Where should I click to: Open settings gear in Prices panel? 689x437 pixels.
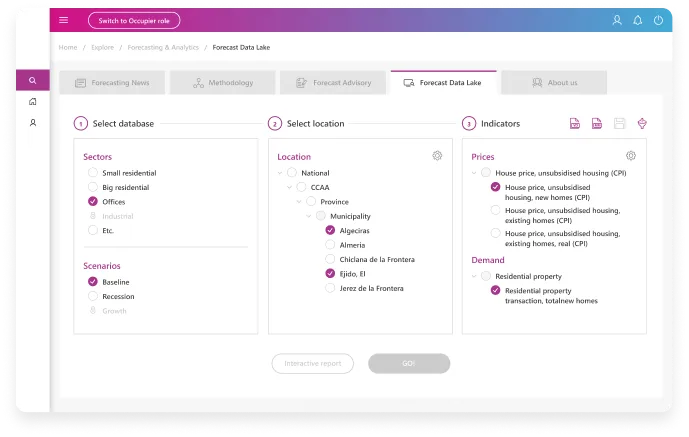coord(630,156)
